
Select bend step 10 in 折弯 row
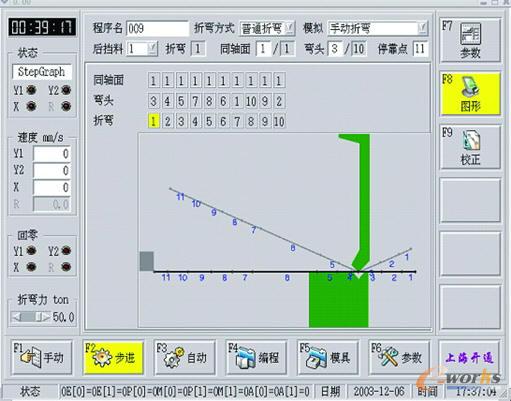tap(279, 121)
